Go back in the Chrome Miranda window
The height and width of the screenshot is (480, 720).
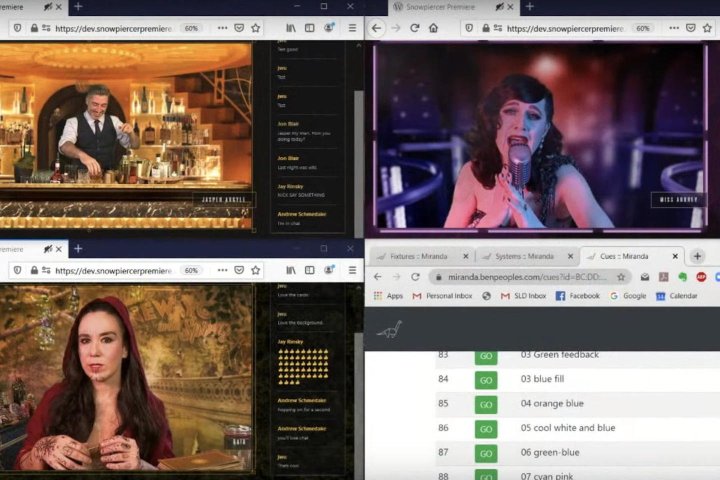(377, 277)
